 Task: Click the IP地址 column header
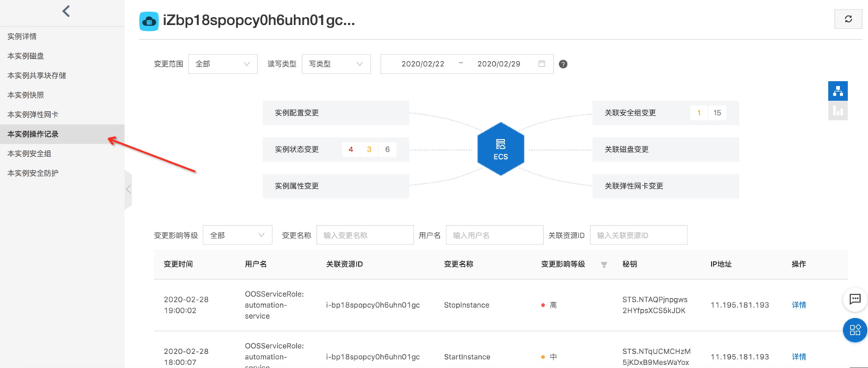[721, 265]
